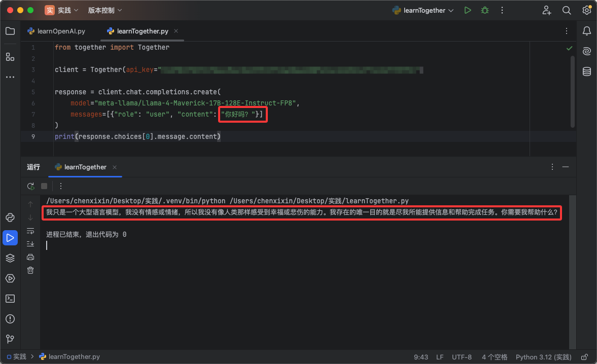The image size is (597, 364).
Task: Toggle the read-only lock in the status bar
Action: pyautogui.click(x=584, y=357)
